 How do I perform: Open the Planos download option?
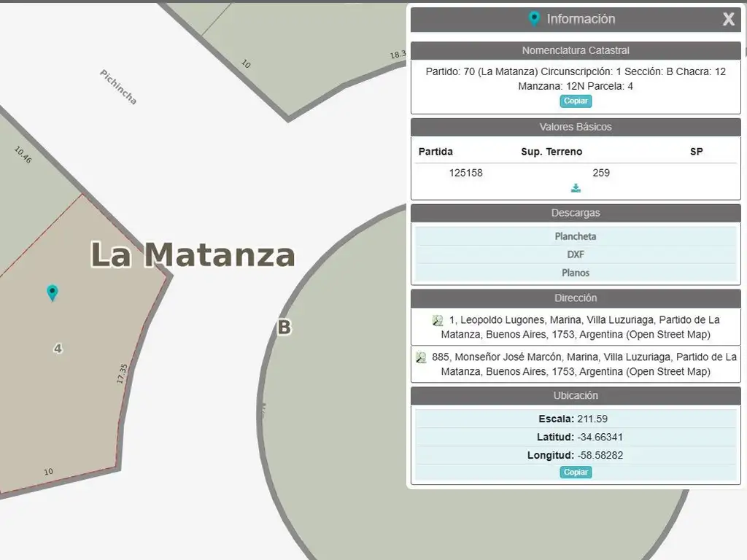tap(576, 273)
